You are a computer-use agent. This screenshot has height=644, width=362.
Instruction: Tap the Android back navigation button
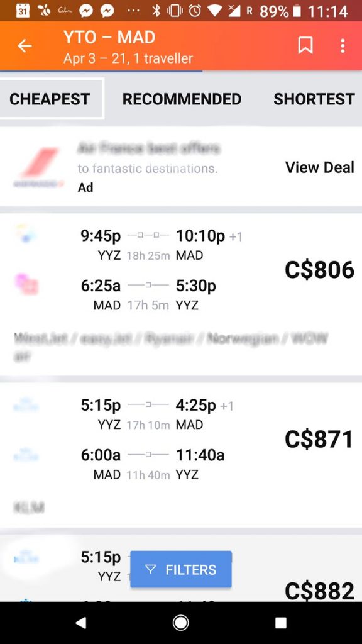[81, 623]
